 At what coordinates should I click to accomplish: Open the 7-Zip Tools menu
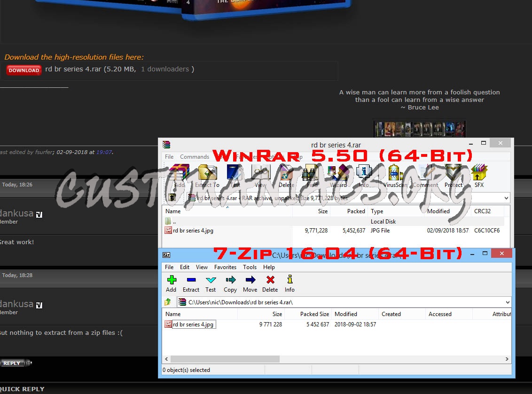[x=250, y=267]
